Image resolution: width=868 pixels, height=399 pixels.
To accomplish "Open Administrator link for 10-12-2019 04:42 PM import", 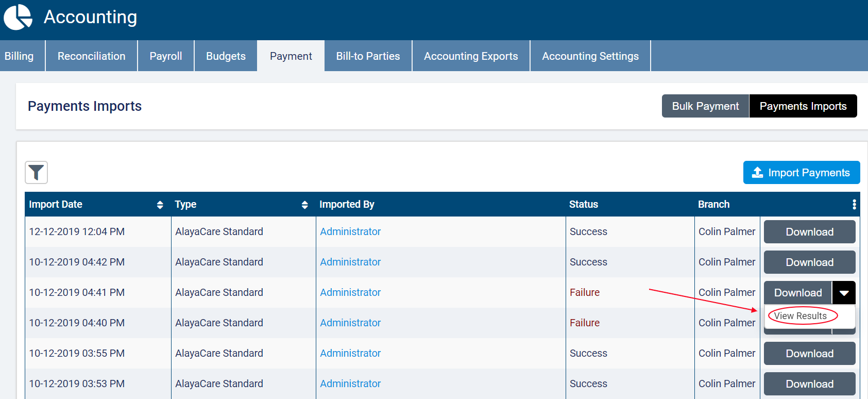I will 350,262.
